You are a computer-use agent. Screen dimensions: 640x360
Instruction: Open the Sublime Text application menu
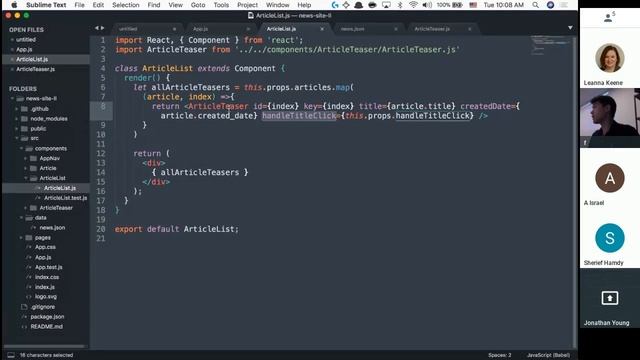46,5
